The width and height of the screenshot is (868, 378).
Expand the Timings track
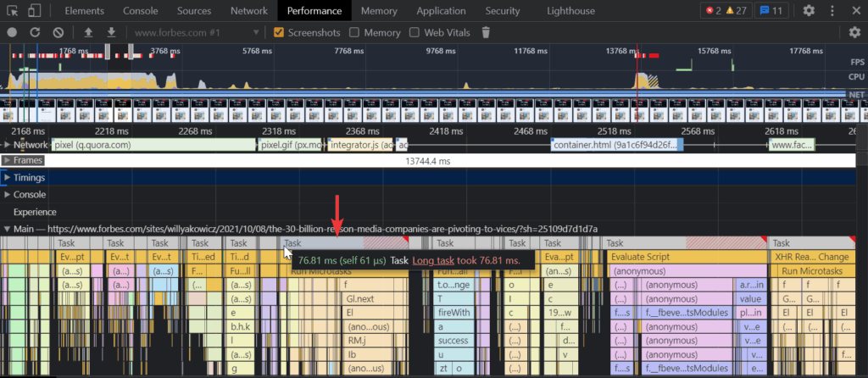click(7, 178)
